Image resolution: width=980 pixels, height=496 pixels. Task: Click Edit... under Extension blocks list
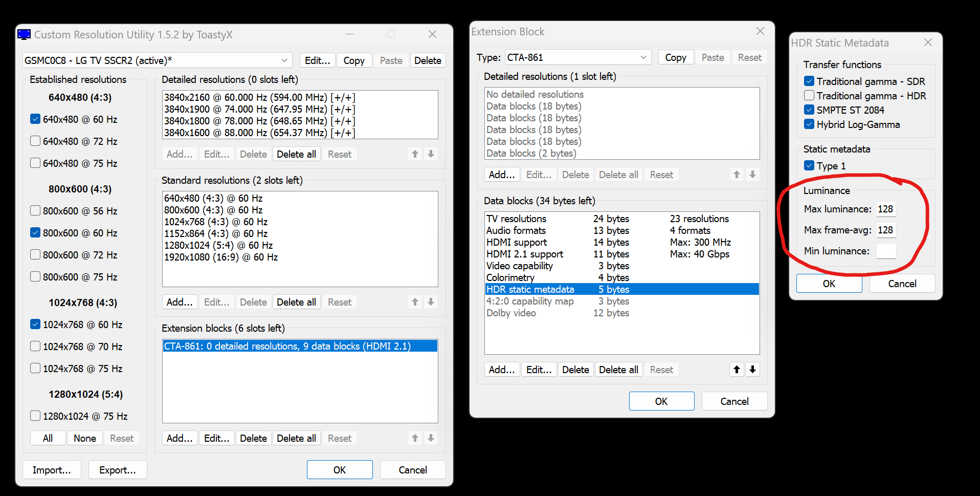click(217, 438)
